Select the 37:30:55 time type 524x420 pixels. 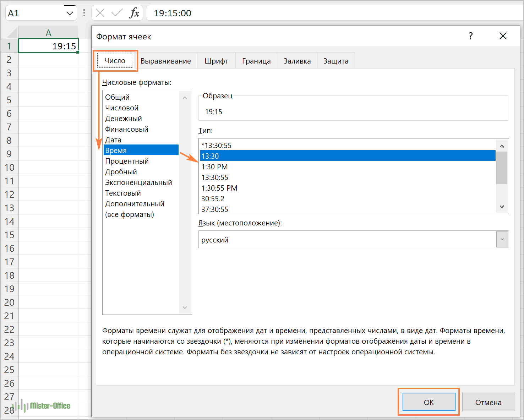click(x=215, y=209)
